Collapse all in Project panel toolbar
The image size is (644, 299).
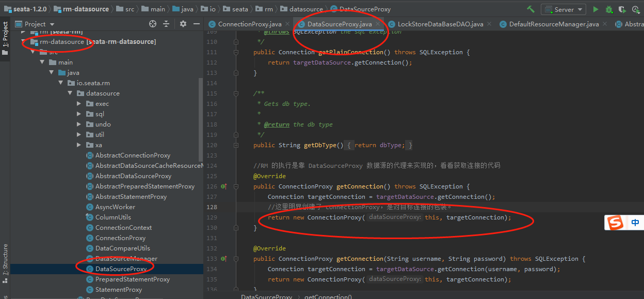(166, 24)
